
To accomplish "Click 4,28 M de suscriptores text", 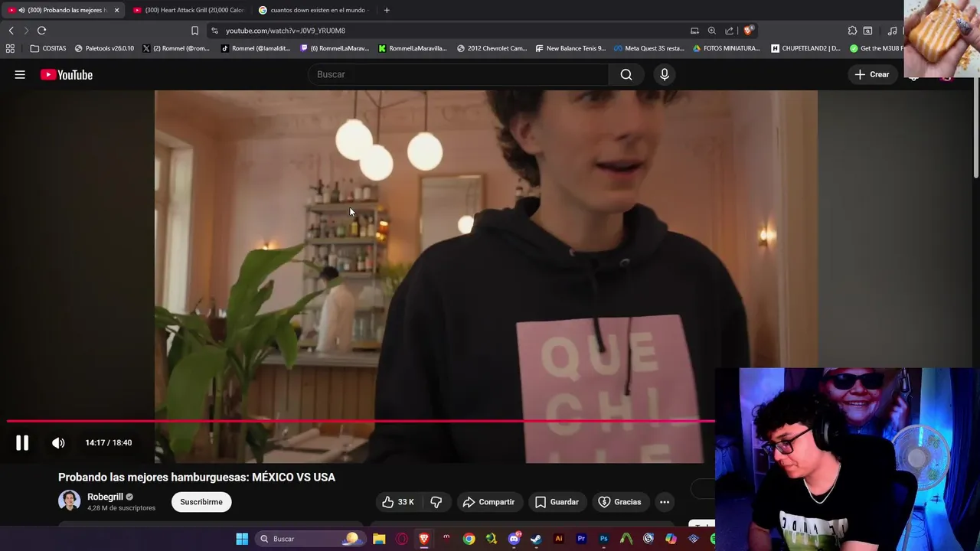I will (x=121, y=508).
